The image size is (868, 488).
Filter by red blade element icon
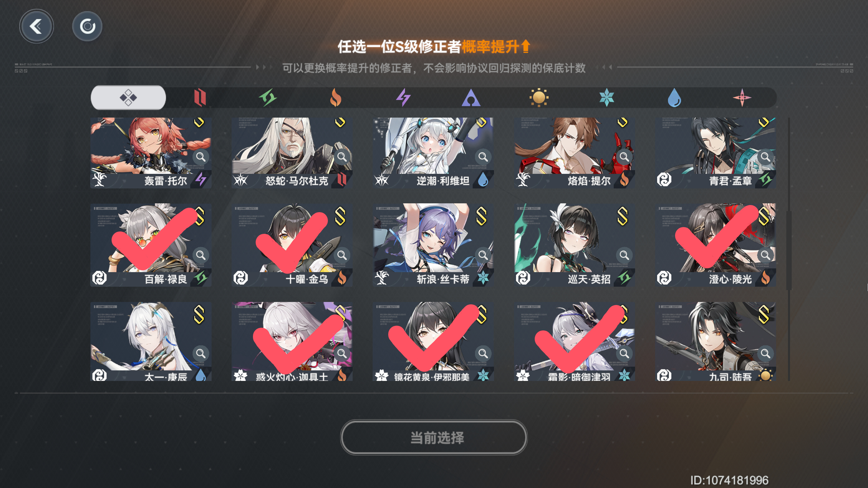(200, 98)
